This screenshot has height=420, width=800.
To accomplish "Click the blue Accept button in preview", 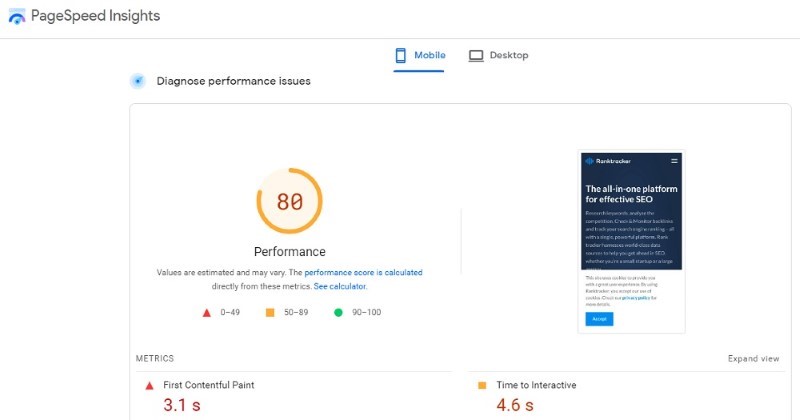I will click(x=599, y=319).
